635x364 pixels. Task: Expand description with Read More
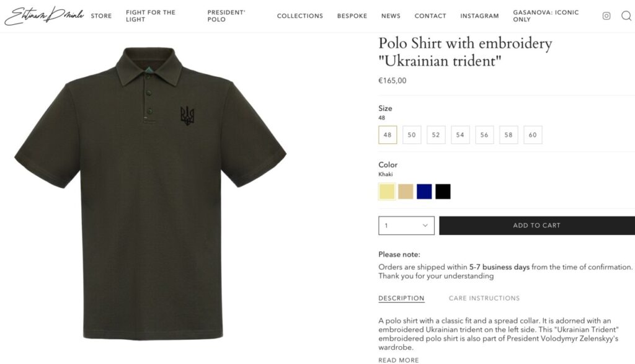tap(399, 360)
